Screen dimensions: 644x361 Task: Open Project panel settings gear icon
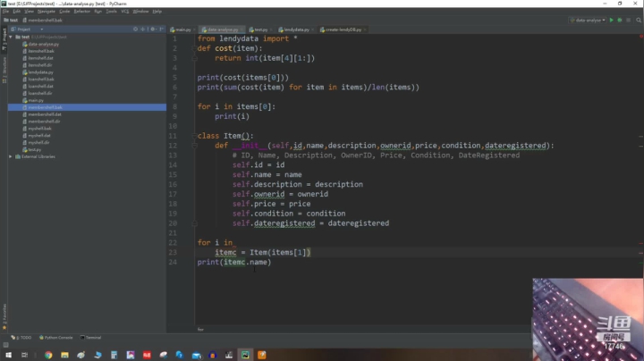pyautogui.click(x=153, y=29)
